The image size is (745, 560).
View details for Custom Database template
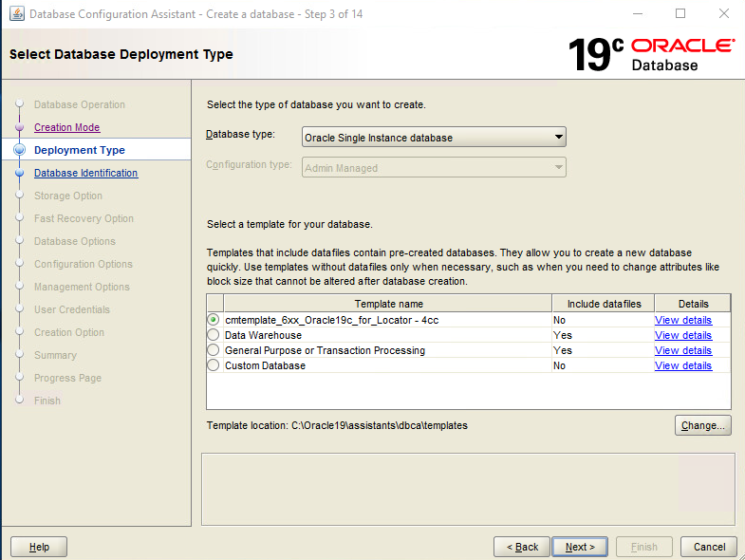tap(683, 365)
